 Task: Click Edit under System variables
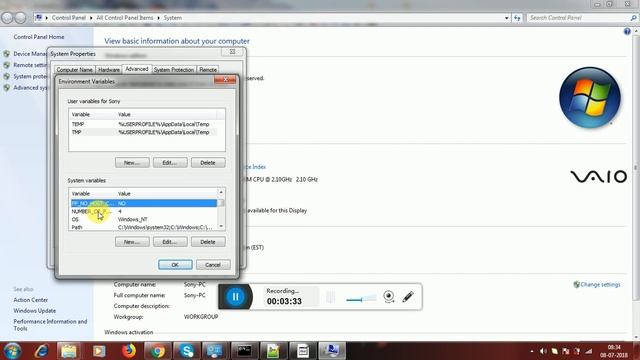(x=170, y=242)
